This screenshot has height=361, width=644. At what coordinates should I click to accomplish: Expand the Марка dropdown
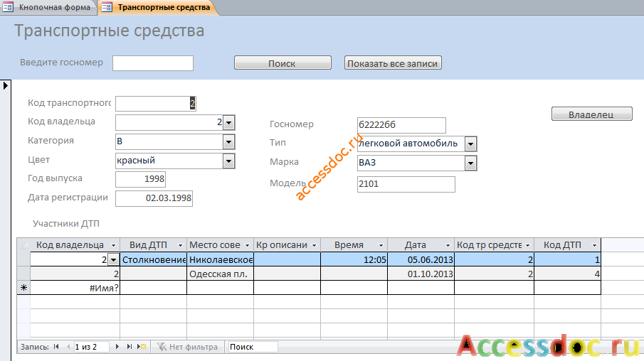coord(470,163)
